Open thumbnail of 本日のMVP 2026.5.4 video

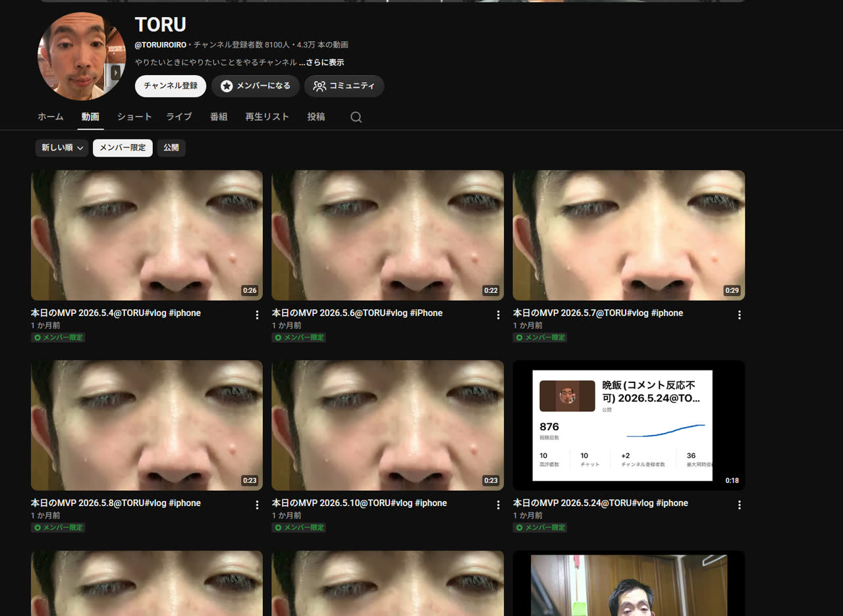[147, 236]
